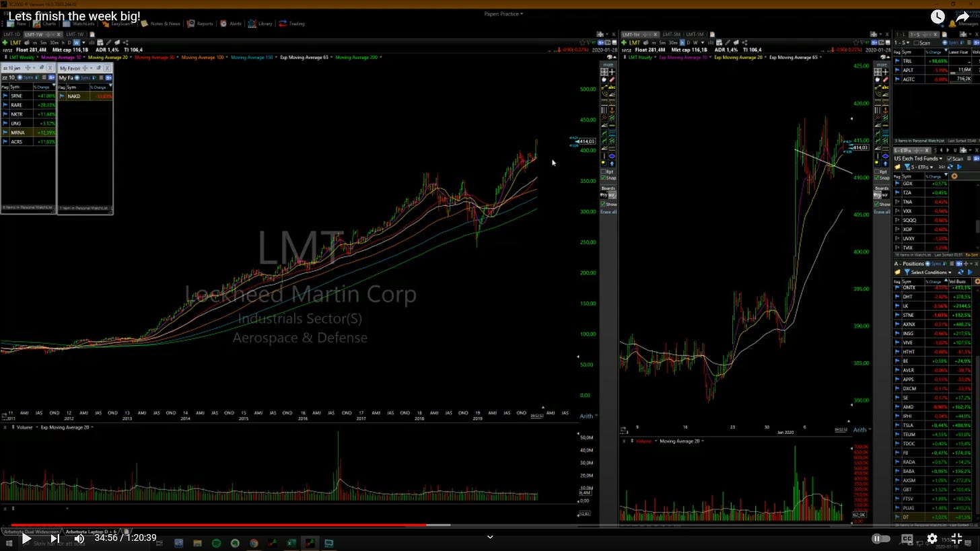This screenshot has height=551, width=980.
Task: Select daily D timeframe on right chart
Action: click(x=689, y=42)
